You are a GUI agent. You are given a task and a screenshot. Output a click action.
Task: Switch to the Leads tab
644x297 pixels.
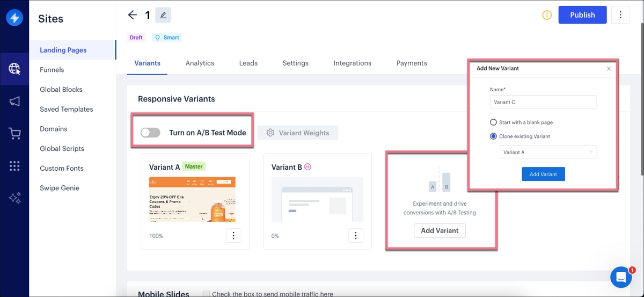(x=248, y=63)
